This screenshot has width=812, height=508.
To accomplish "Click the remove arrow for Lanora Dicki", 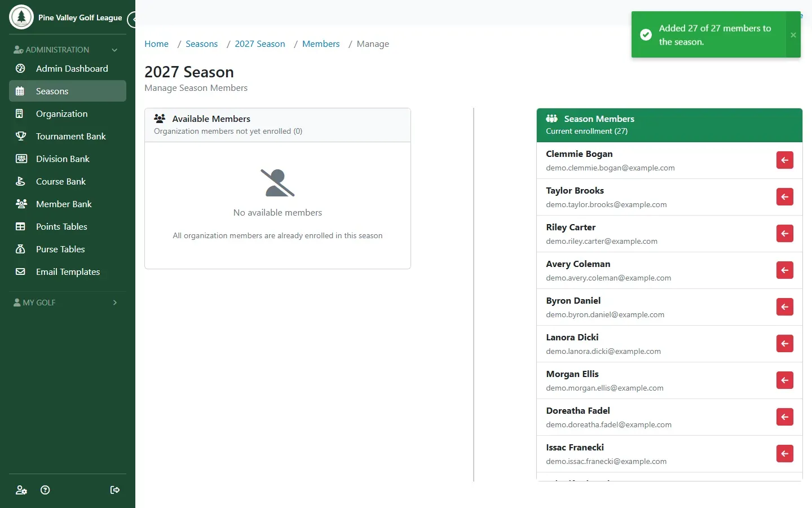I will tap(784, 344).
